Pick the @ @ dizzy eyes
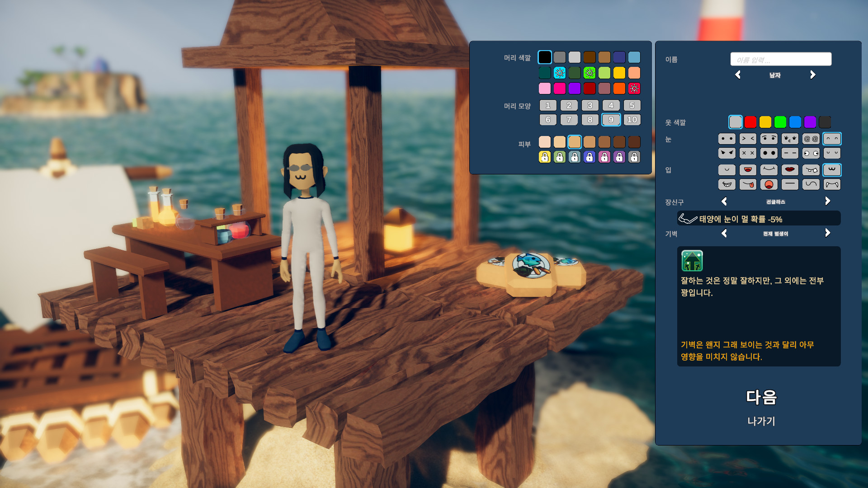The image size is (868, 488). [x=811, y=139]
